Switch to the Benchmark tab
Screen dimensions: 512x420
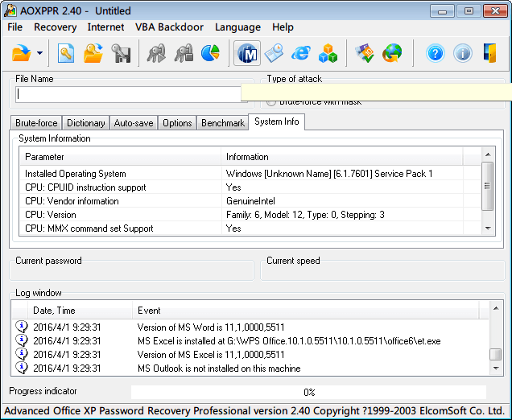coord(223,123)
